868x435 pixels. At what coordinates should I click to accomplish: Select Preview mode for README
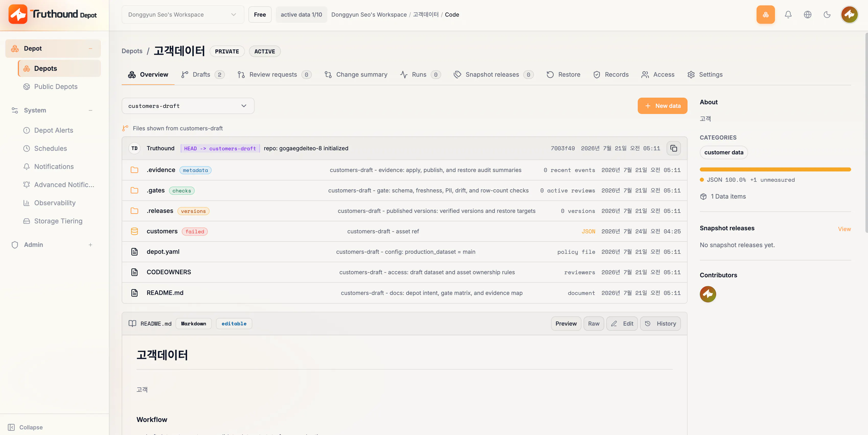[566, 324]
